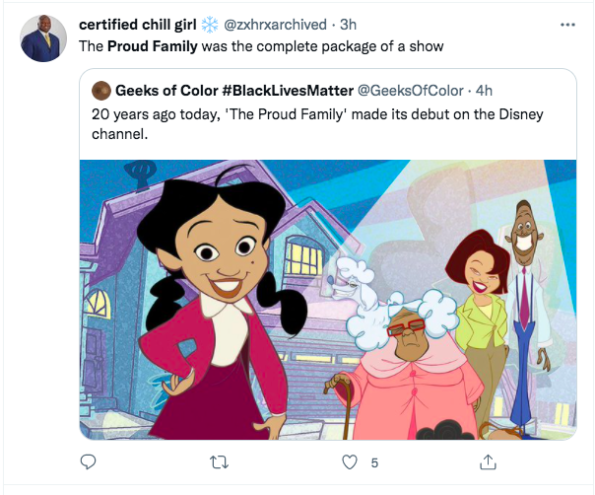Open the quoted tweet's 4h timestamp
Screen dimensions: 595x495
click(x=484, y=91)
